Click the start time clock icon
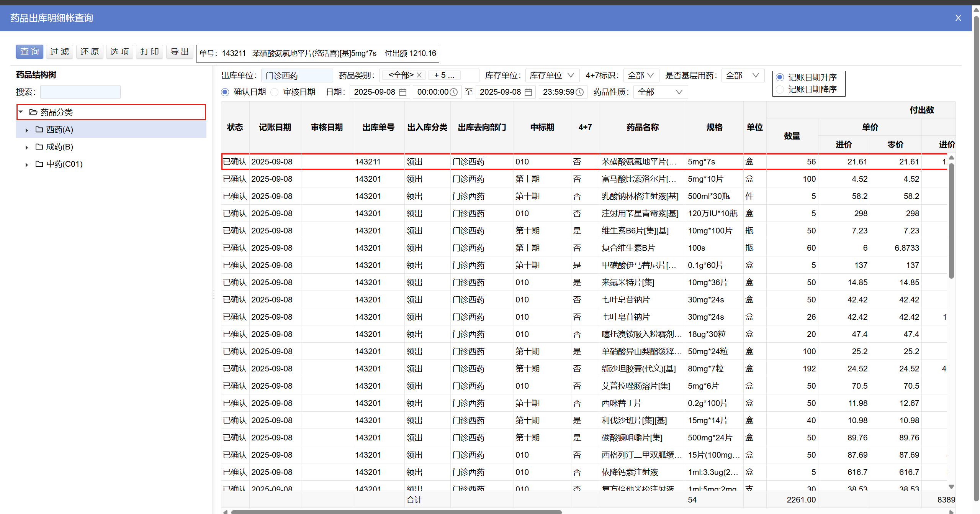 [454, 92]
